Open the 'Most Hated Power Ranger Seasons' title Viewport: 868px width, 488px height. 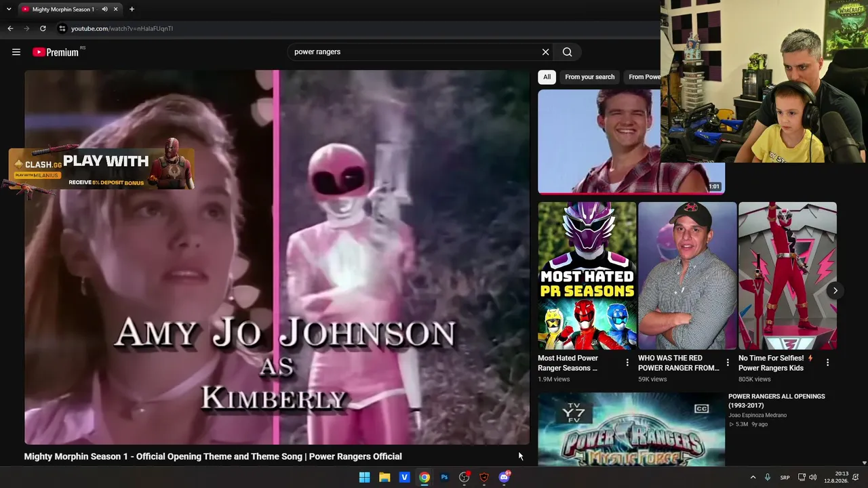(568, 363)
